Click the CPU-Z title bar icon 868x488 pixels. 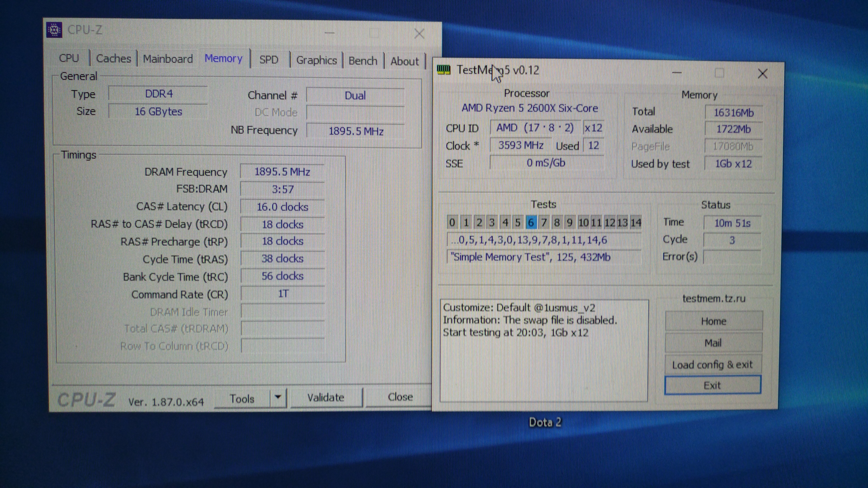pos(54,30)
